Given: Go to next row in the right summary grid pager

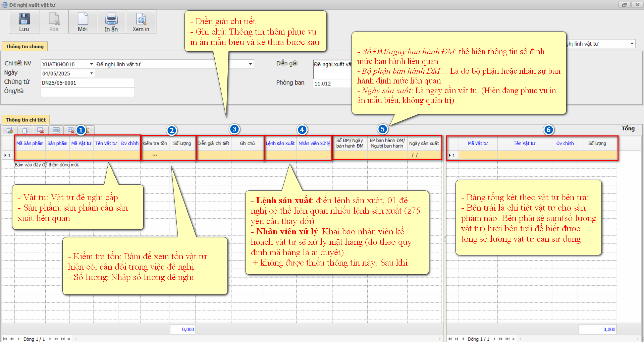Looking at the screenshot, I should (494, 339).
